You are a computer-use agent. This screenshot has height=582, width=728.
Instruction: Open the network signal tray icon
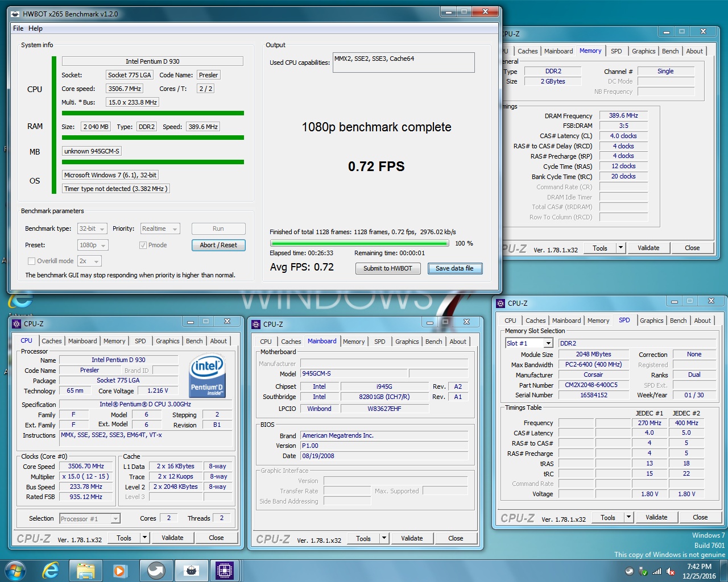(656, 571)
